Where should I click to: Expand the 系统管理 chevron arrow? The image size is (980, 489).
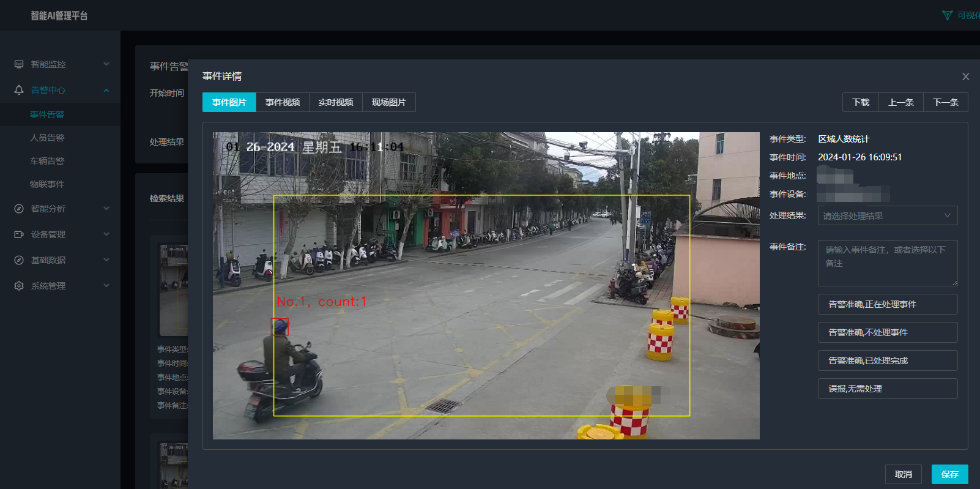[x=106, y=285]
